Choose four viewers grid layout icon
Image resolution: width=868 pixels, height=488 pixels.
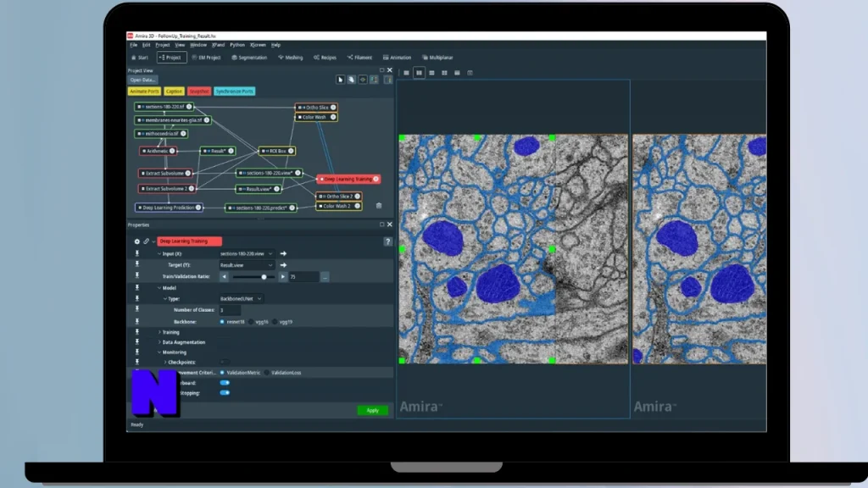coord(444,73)
